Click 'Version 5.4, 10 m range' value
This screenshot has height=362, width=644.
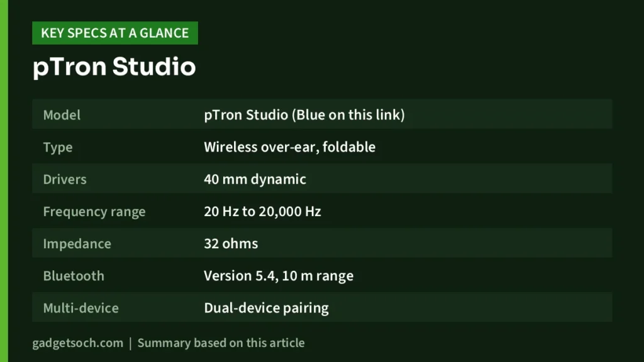click(279, 276)
